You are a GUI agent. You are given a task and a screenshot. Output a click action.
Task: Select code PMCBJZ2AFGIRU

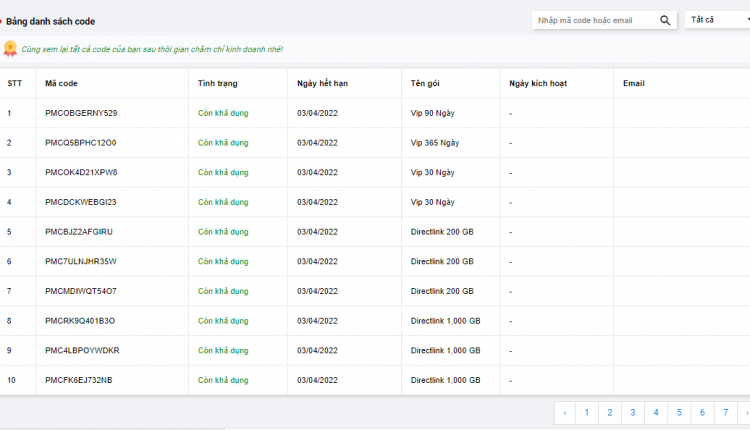click(79, 232)
